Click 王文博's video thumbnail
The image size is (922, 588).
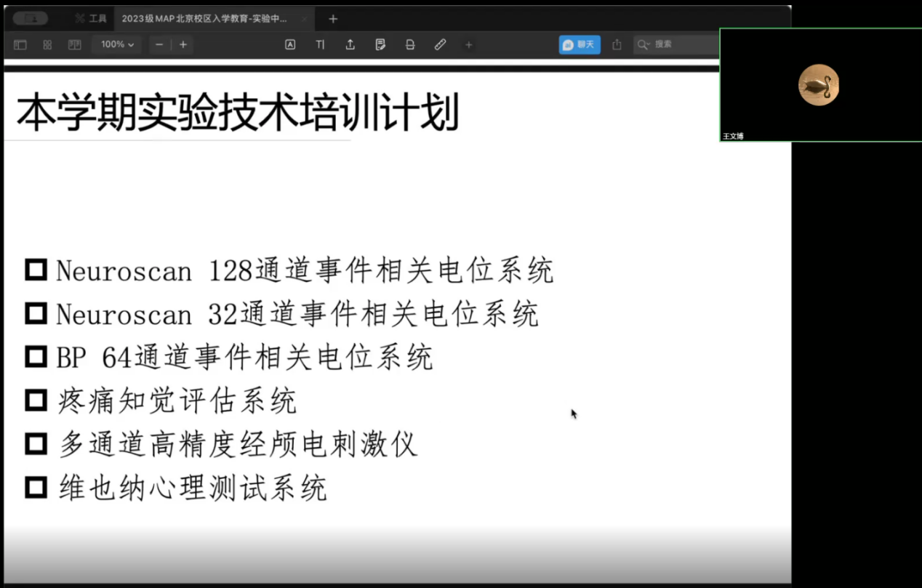(819, 84)
